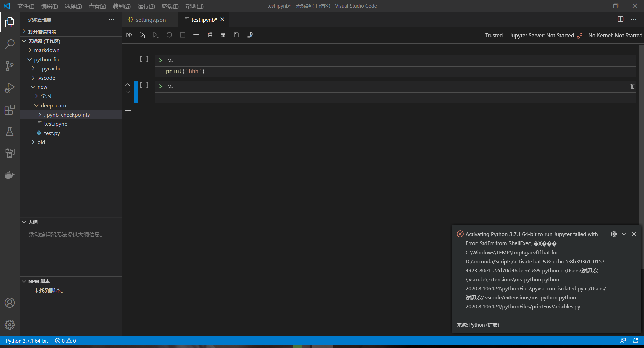The height and width of the screenshot is (348, 644).
Task: Run the empty second cell
Action: pos(160,86)
